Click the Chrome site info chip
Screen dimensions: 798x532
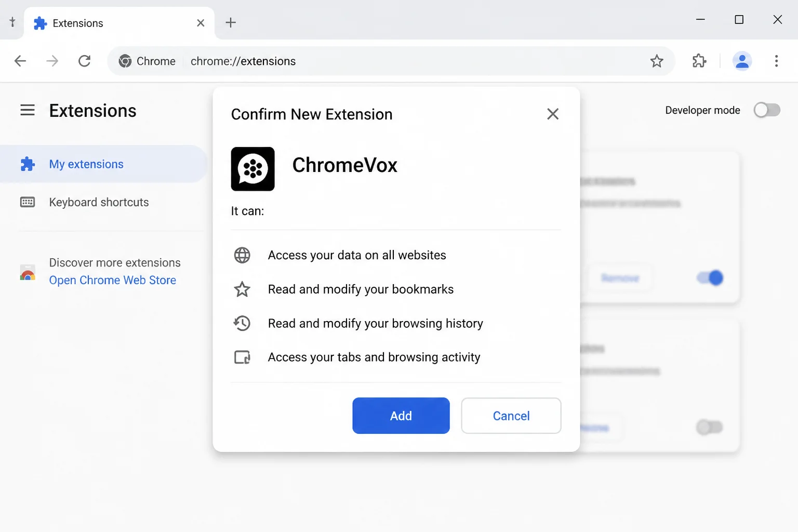pyautogui.click(x=147, y=61)
